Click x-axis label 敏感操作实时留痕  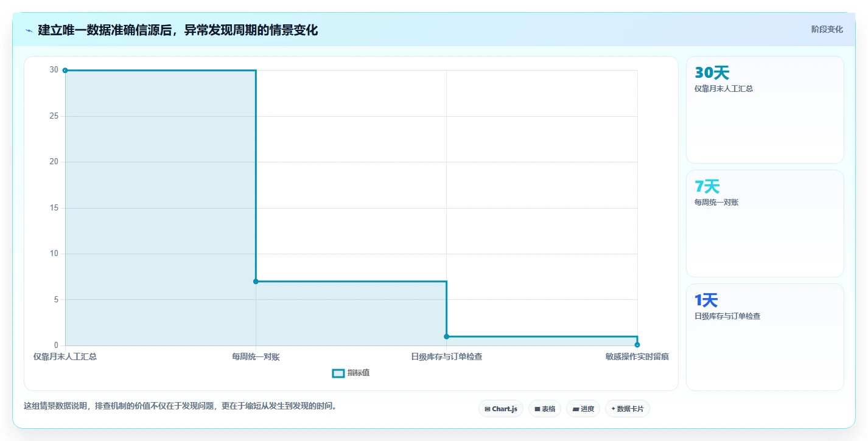637,356
